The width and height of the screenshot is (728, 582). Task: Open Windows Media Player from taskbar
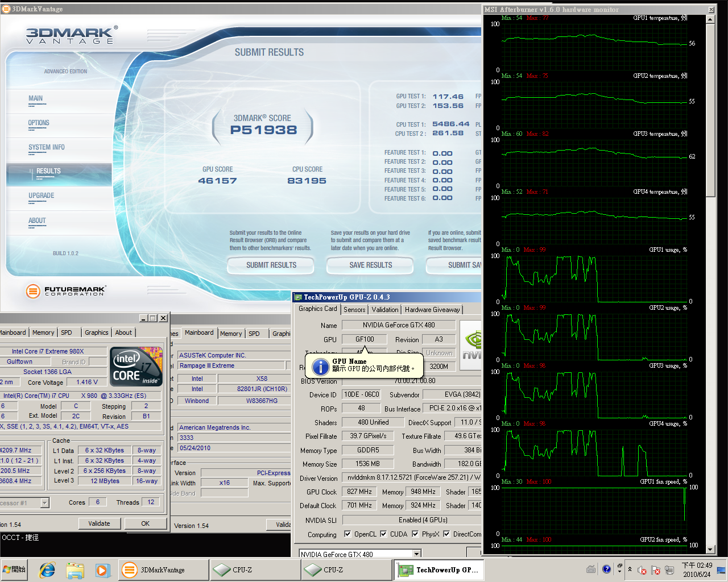[x=102, y=569]
